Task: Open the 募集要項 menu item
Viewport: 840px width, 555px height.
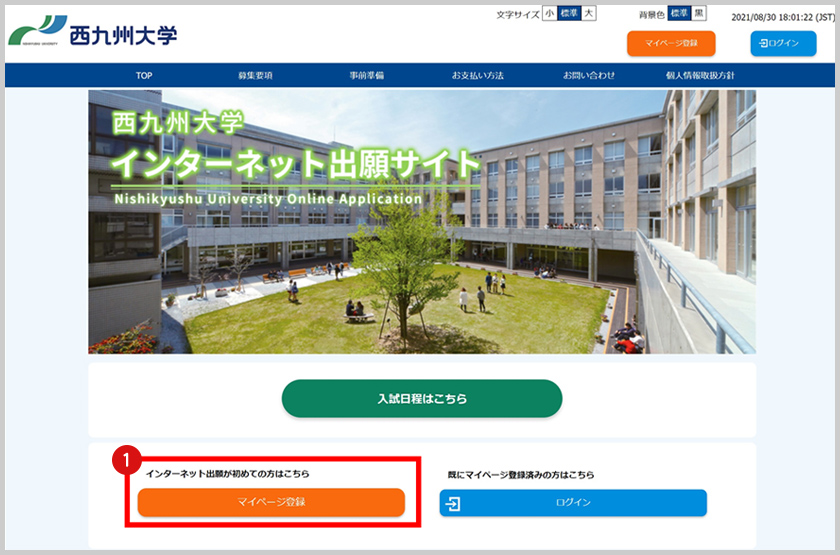Action: (x=255, y=76)
